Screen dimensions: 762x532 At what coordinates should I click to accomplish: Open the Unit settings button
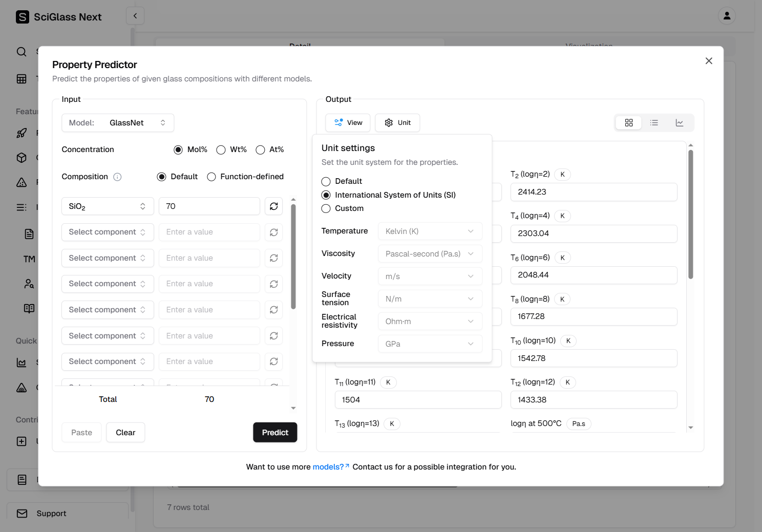coord(397,123)
